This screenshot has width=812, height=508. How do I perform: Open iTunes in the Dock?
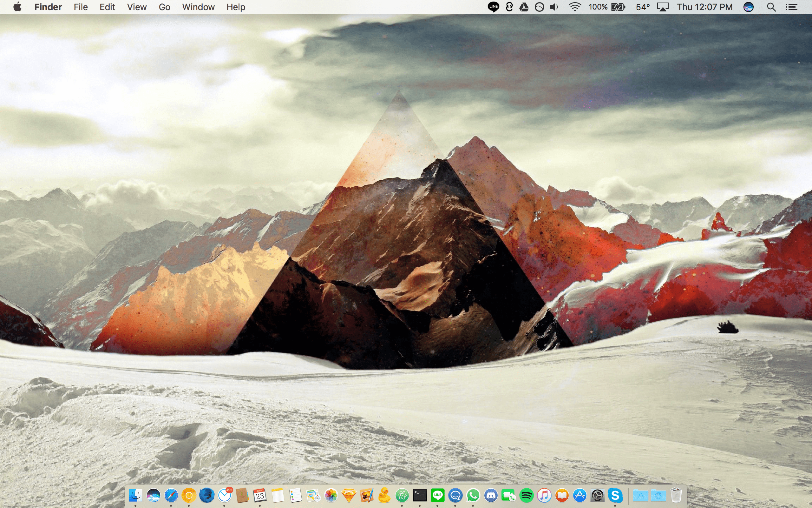544,495
